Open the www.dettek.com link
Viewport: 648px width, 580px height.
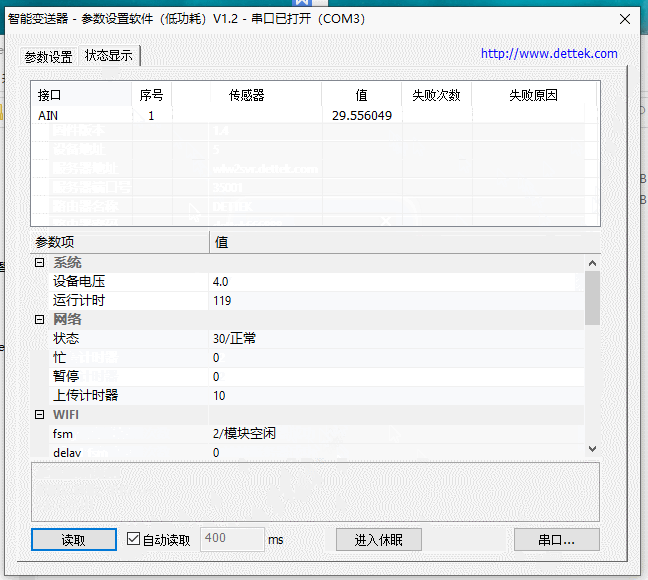549,54
